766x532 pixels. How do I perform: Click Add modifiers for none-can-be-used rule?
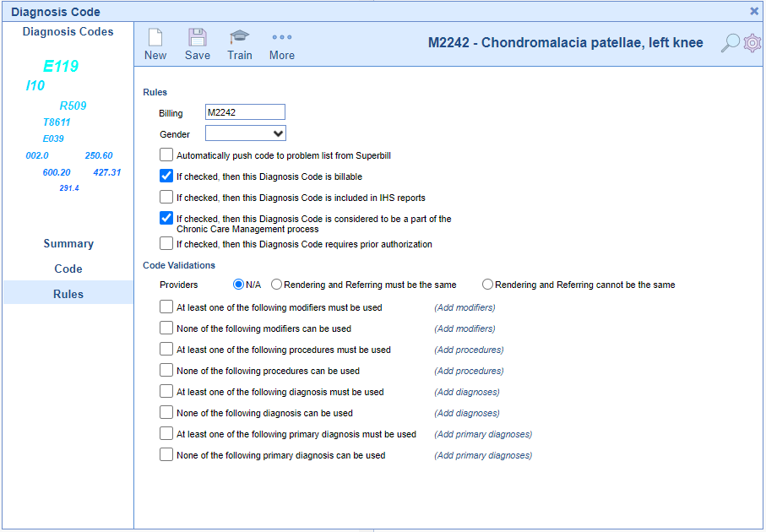tap(464, 328)
